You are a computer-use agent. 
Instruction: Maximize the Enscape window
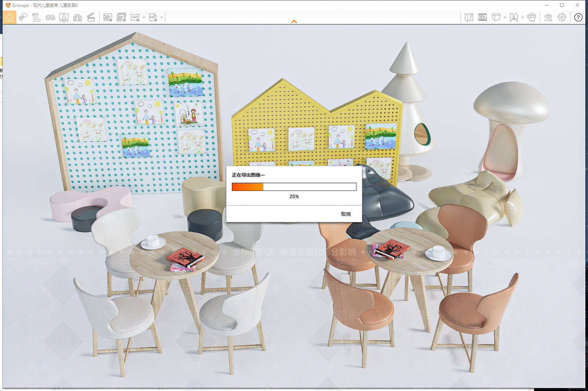coord(562,5)
